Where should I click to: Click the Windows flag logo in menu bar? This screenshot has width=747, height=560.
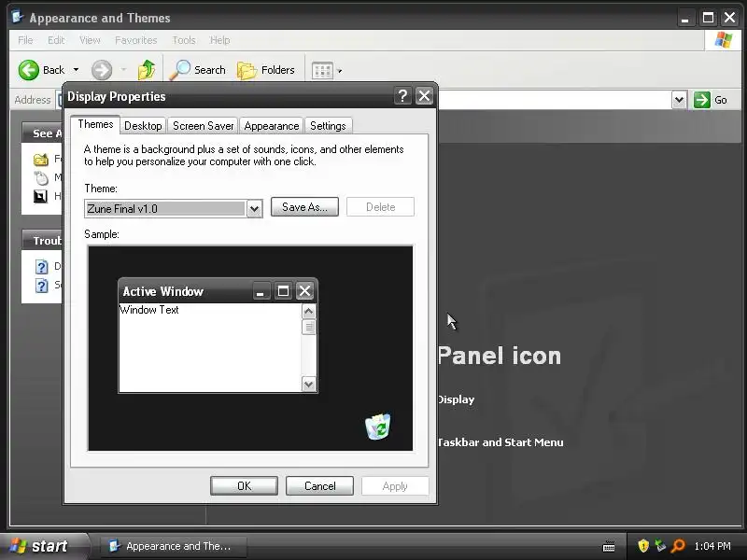pyautogui.click(x=723, y=40)
